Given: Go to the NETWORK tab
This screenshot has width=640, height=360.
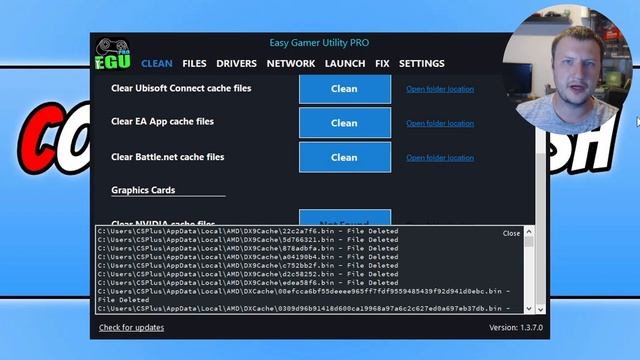Looking at the screenshot, I should (291, 64).
